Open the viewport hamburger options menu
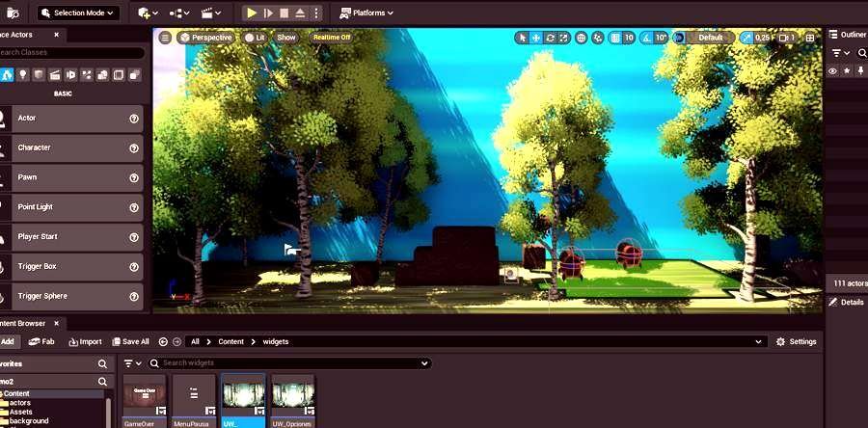The height and width of the screenshot is (428, 868). click(x=165, y=38)
